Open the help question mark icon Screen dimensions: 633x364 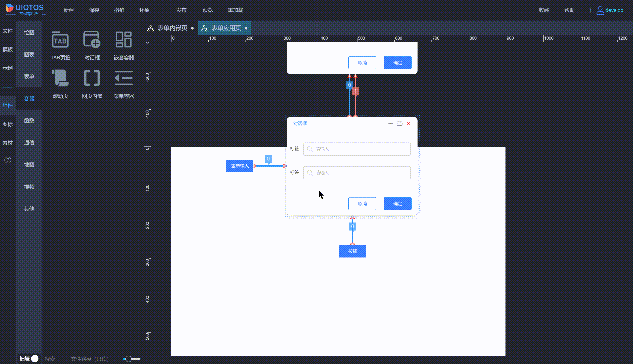pyautogui.click(x=8, y=160)
